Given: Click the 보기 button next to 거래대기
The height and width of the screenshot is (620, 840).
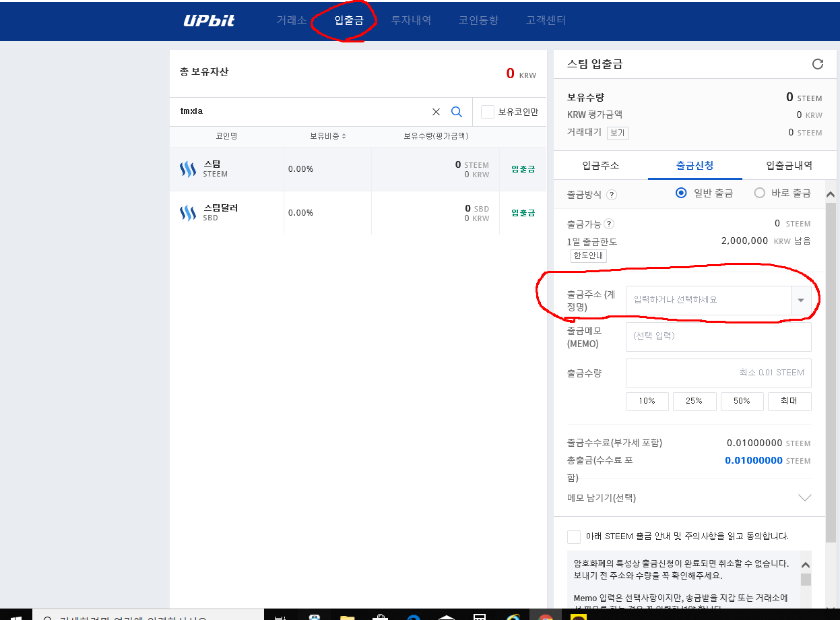Looking at the screenshot, I should [x=618, y=133].
